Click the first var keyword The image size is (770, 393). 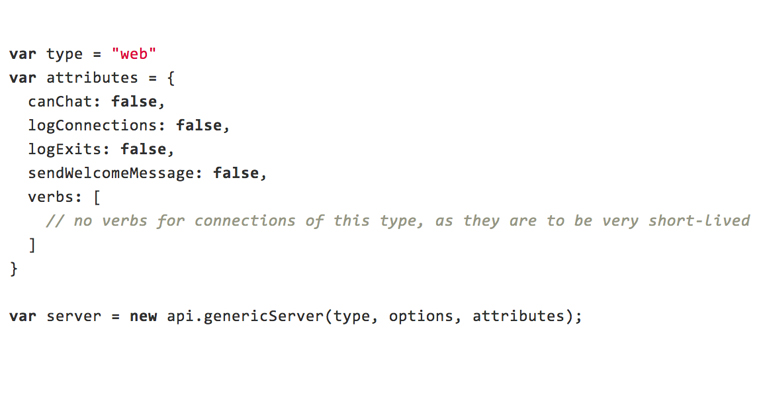coord(23,54)
